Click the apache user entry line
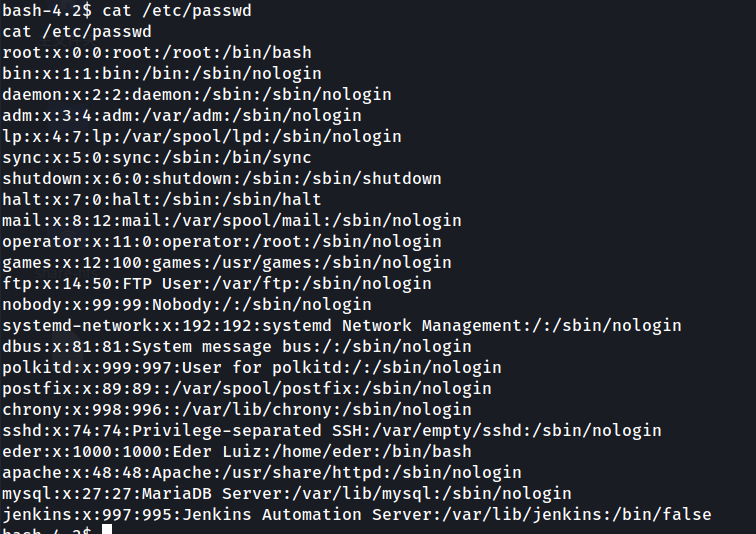 pyautogui.click(x=261, y=472)
